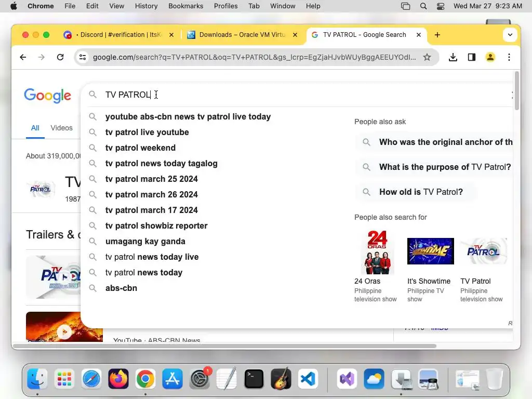Image resolution: width=532 pixels, height=399 pixels.
Task: Open the History menu in menu bar
Action: 146,6
